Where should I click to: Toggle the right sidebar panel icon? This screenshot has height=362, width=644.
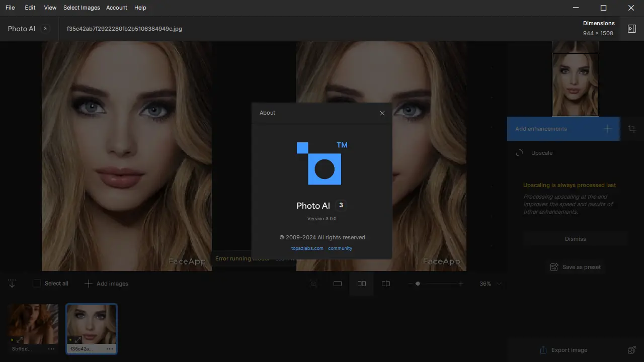[x=632, y=29]
